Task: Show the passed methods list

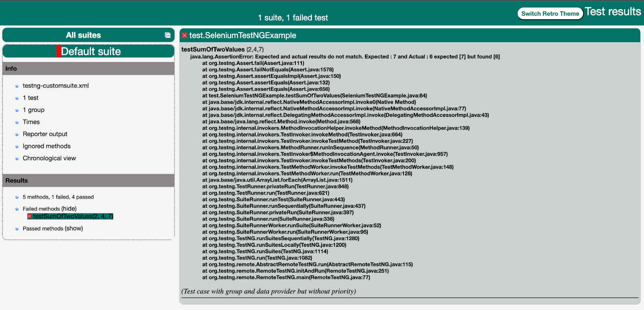Action: pos(74,228)
